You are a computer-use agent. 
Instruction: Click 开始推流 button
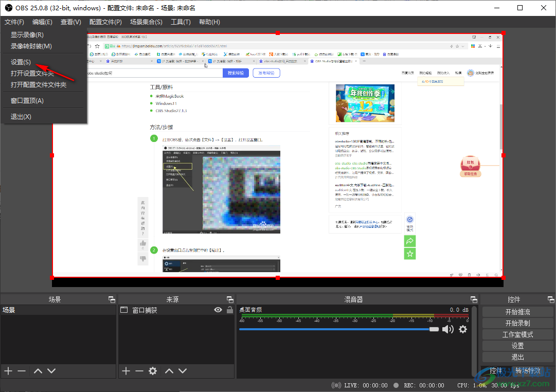517,312
